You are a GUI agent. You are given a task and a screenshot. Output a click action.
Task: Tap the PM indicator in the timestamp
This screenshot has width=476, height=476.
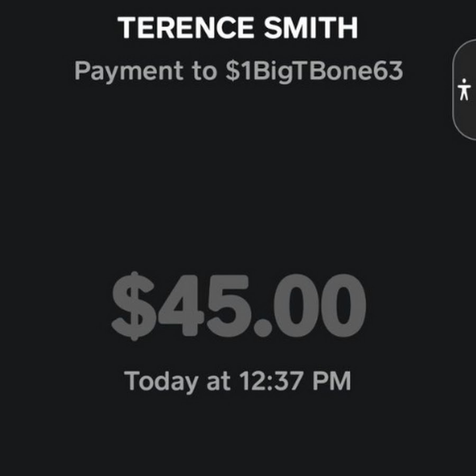click(332, 381)
